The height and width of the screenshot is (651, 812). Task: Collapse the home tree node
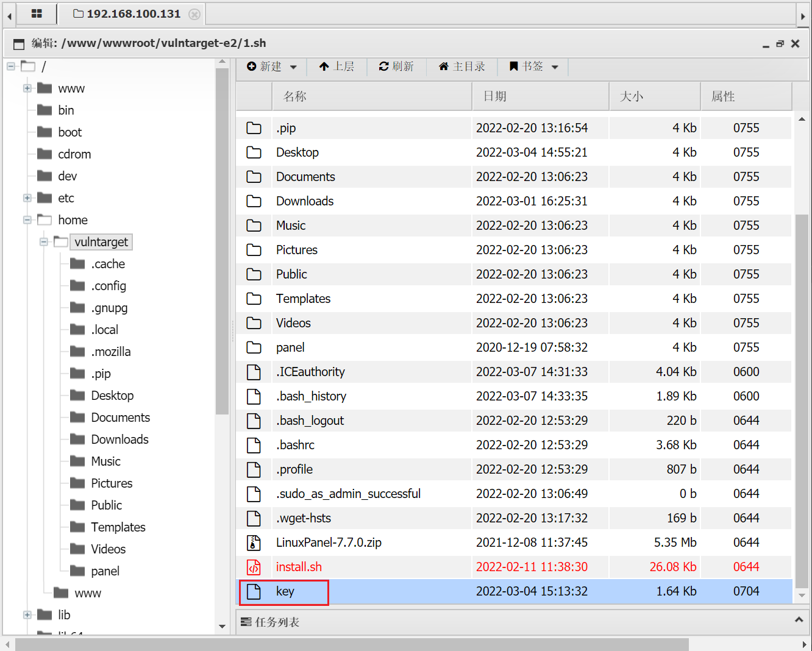27,220
